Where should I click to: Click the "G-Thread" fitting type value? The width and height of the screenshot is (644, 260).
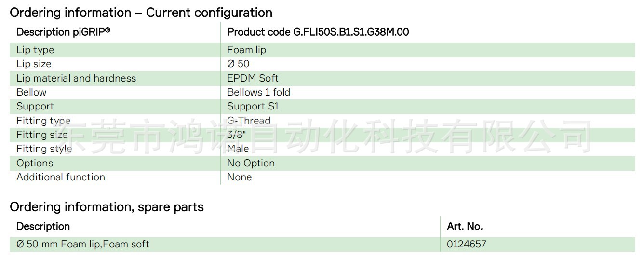point(249,121)
